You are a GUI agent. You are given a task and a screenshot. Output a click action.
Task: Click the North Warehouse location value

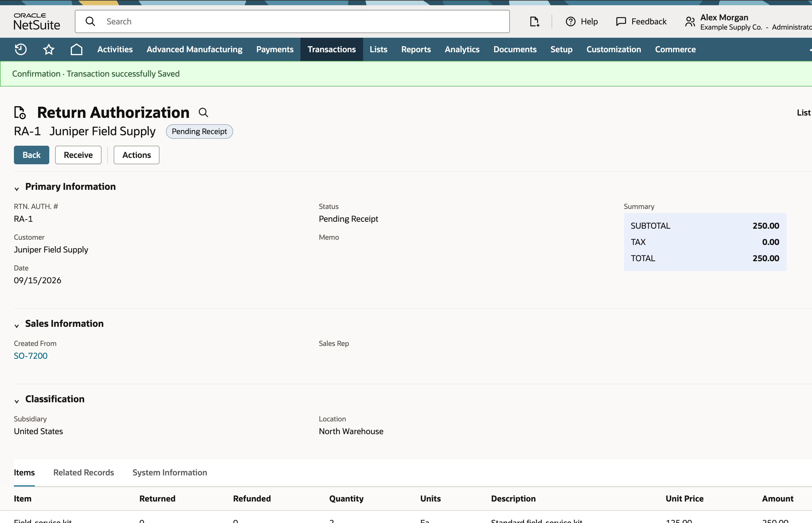(x=351, y=431)
